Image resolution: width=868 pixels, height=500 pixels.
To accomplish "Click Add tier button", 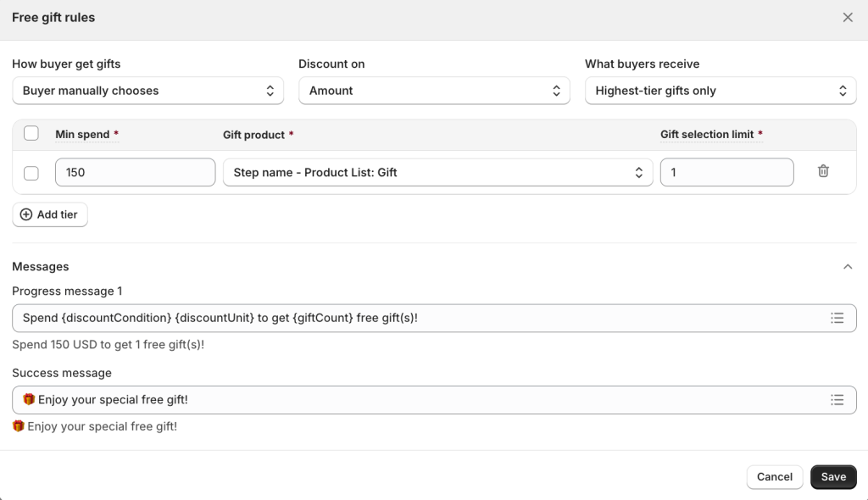I will [50, 214].
